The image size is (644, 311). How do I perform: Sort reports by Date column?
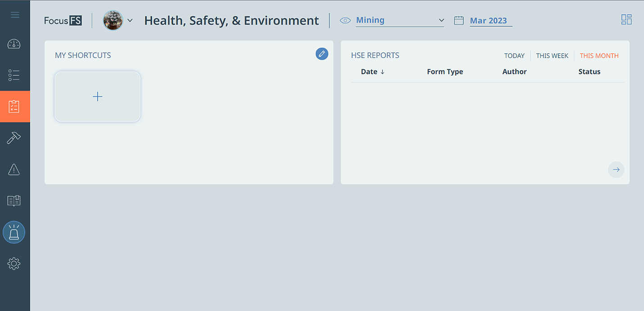coord(373,72)
